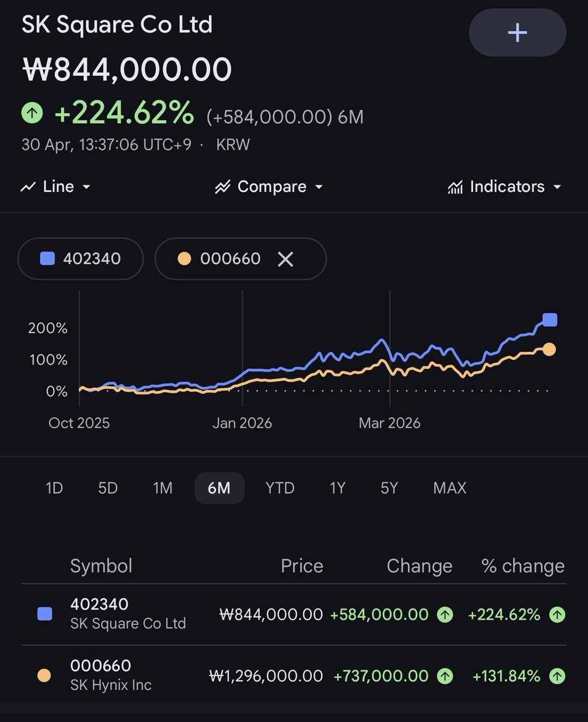Click the SK Square Co Ltd title
The width and height of the screenshot is (588, 722).
click(x=117, y=25)
